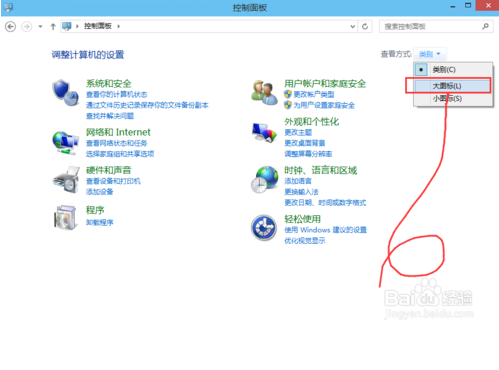
Task: Open the User Accounts people icon
Action: 264,93
